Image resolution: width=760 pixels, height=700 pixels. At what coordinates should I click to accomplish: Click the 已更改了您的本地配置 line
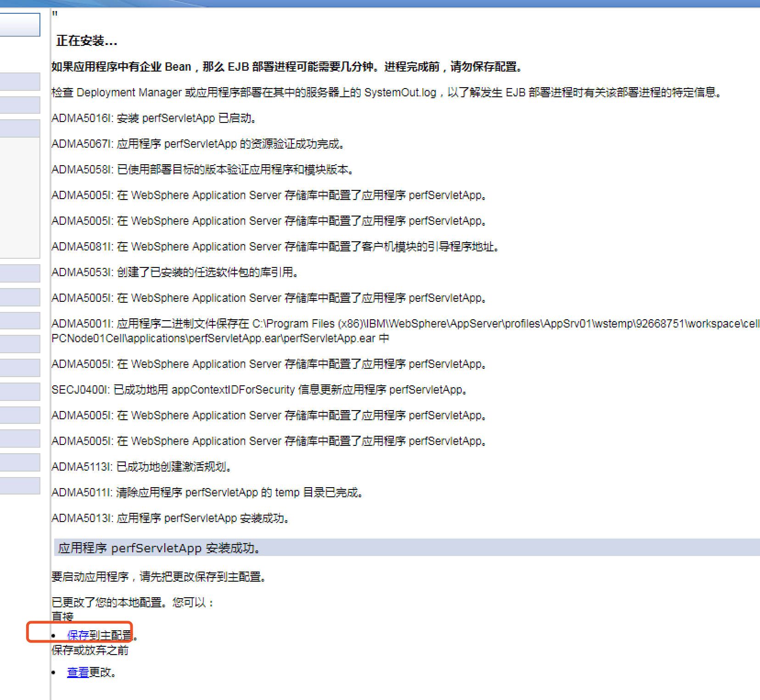(x=133, y=602)
